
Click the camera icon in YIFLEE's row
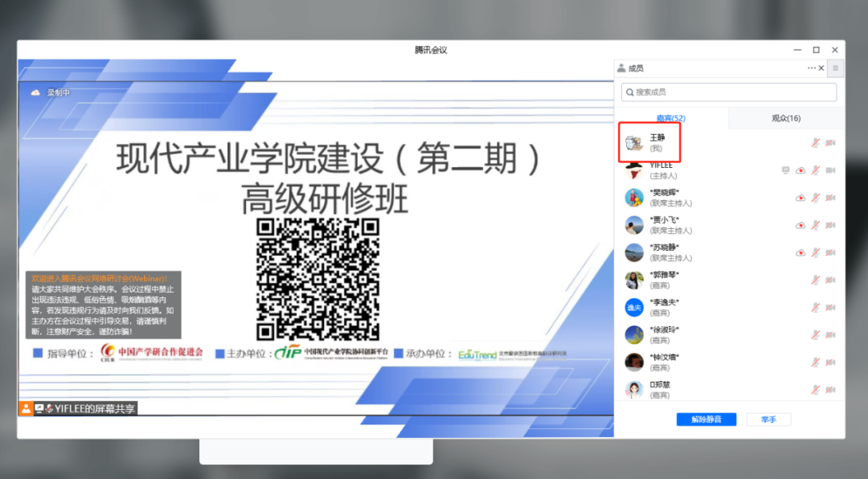[830, 170]
